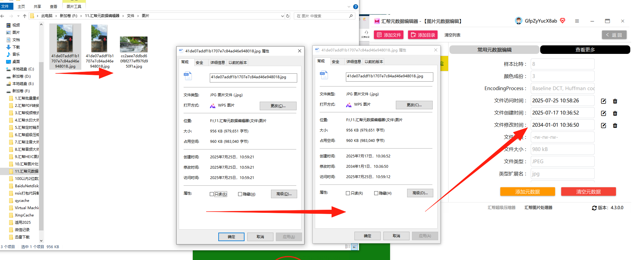
Task: Toggle 只读 checkbox in the left properties dialog
Action: point(212,194)
